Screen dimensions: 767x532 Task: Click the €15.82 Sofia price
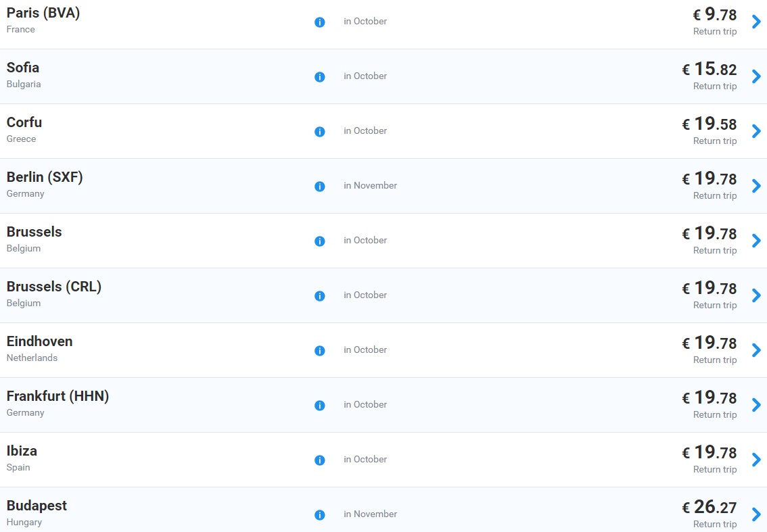click(x=709, y=70)
